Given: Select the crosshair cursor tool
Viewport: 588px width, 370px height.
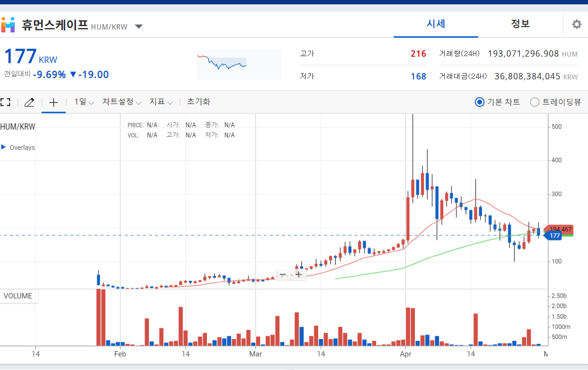Looking at the screenshot, I should [54, 102].
